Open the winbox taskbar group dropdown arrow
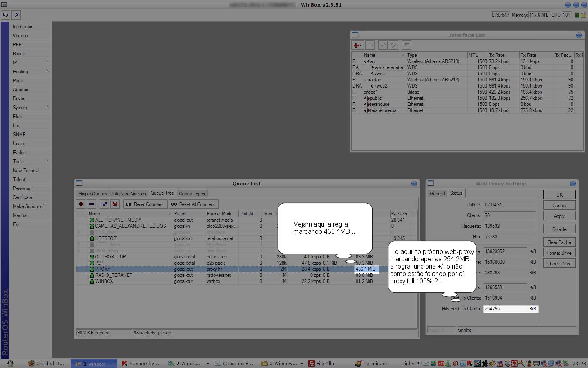This screenshot has height=368, width=588. click(x=115, y=364)
